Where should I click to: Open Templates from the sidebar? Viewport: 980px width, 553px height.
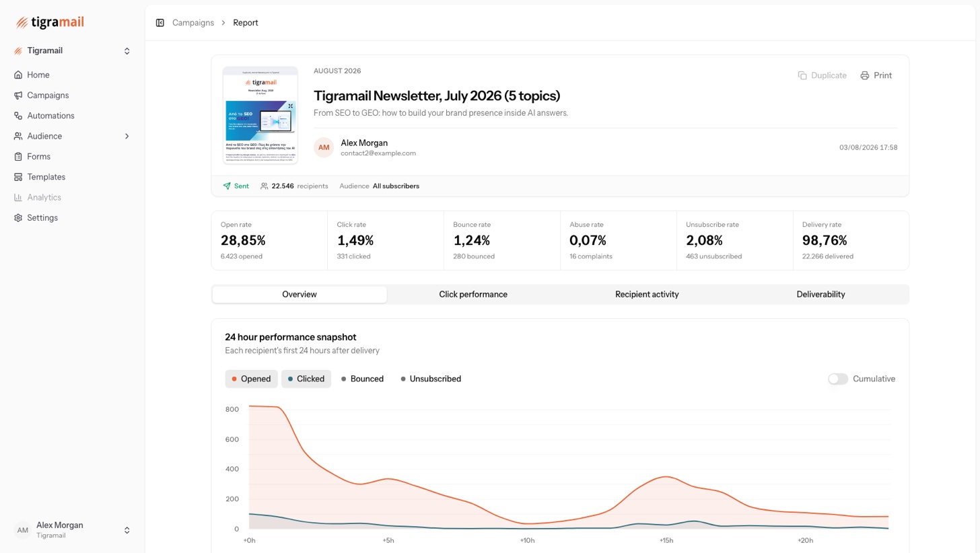coord(72,177)
